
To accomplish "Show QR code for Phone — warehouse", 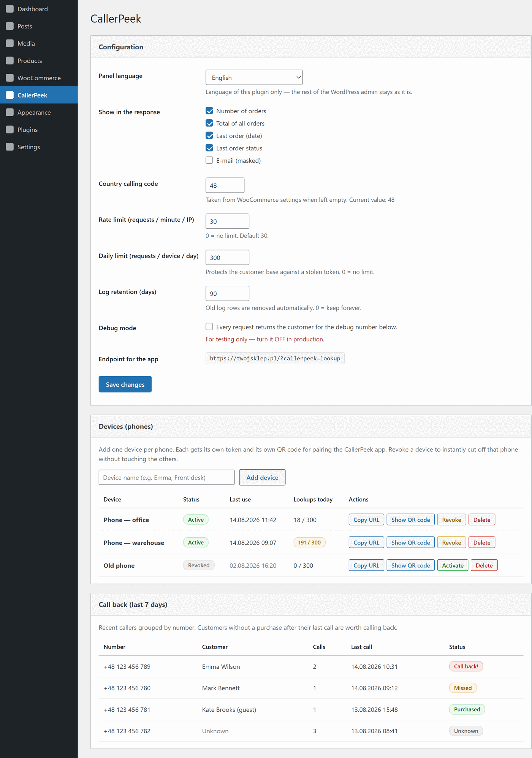I will (410, 542).
